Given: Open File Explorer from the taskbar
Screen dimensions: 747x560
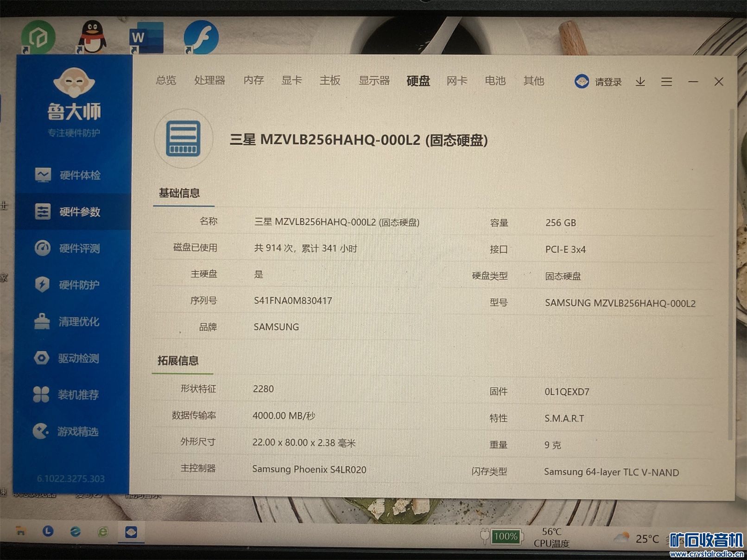Looking at the screenshot, I should (21, 531).
